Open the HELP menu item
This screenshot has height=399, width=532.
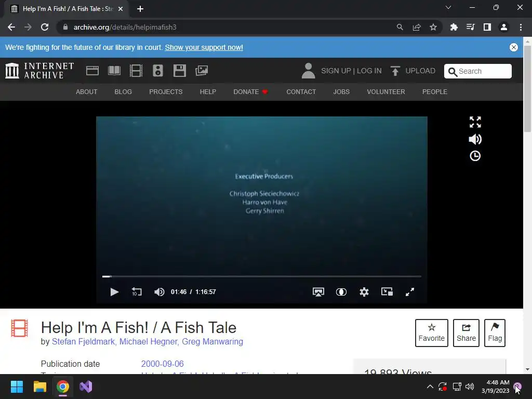click(x=208, y=92)
